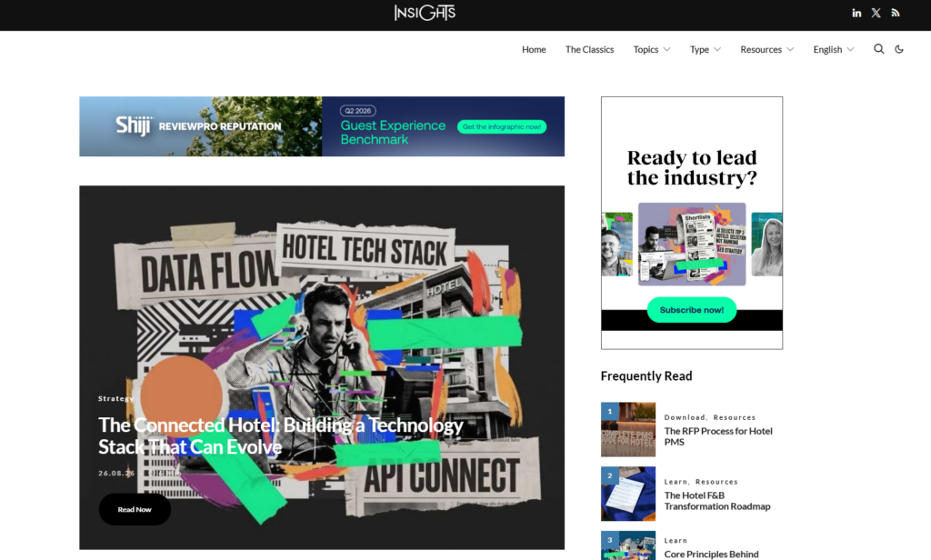The image size is (931, 560).
Task: Open the X social icon
Action: [876, 13]
